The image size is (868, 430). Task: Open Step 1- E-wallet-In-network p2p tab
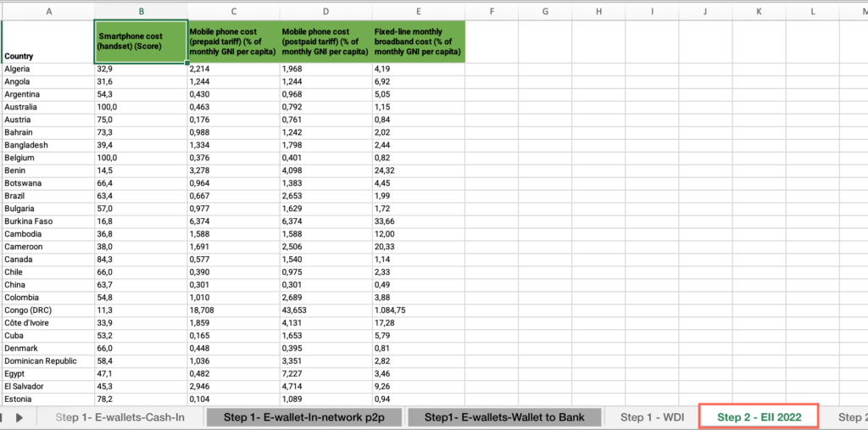pos(304,417)
